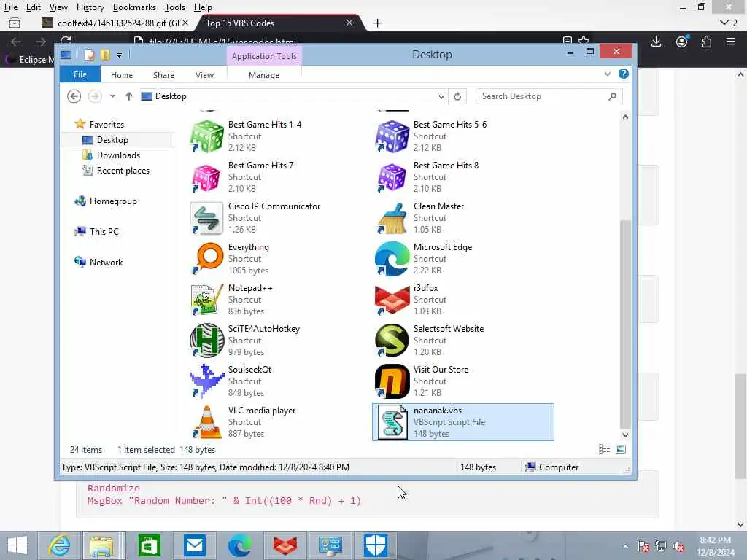This screenshot has height=560, width=747.
Task: Go back with Explorer's back arrow
Action: click(x=74, y=96)
